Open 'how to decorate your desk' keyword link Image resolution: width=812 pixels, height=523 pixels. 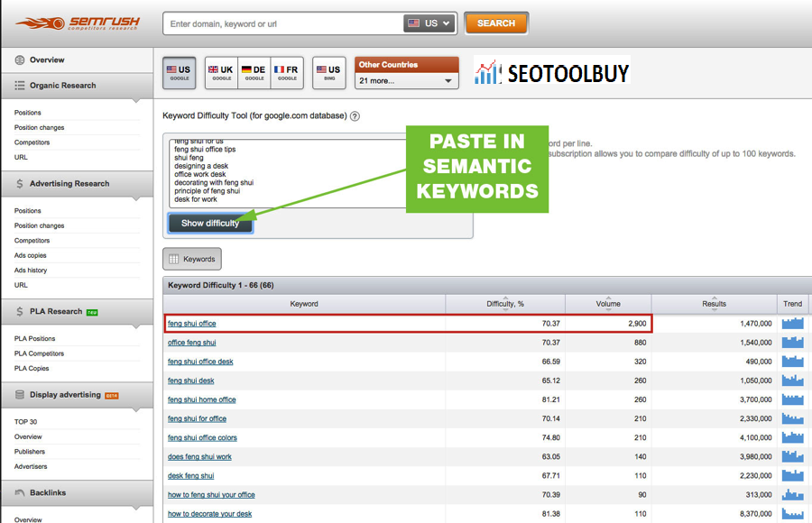[209, 514]
